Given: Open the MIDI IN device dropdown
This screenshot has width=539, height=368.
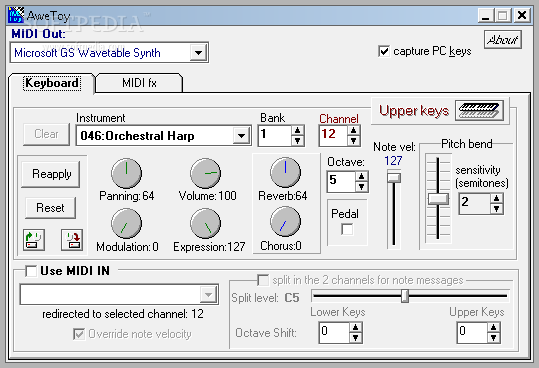Looking at the screenshot, I should (208, 294).
